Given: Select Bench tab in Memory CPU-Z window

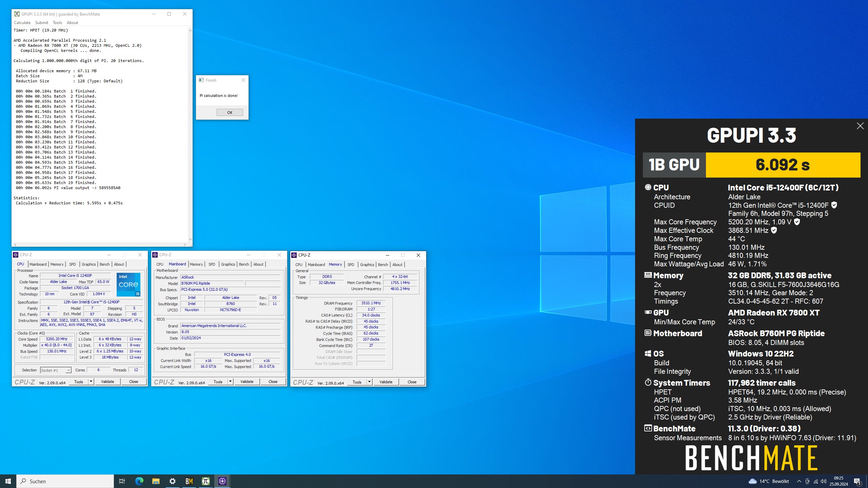Looking at the screenshot, I should pyautogui.click(x=383, y=265).
